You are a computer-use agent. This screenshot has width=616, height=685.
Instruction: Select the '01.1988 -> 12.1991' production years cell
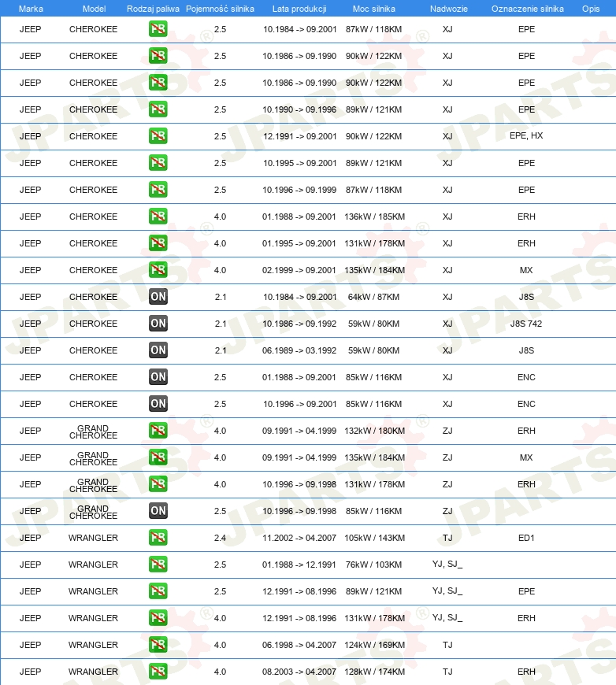[x=299, y=565]
